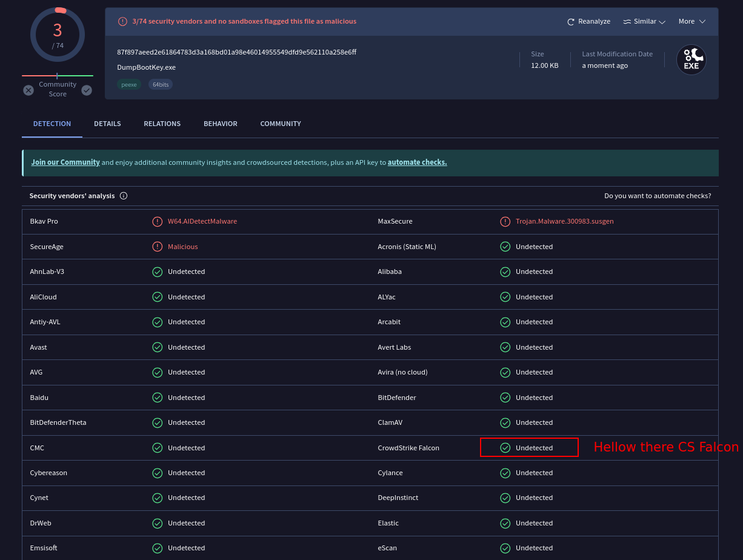
Task: Vote positive with community score check button
Action: coord(87,90)
